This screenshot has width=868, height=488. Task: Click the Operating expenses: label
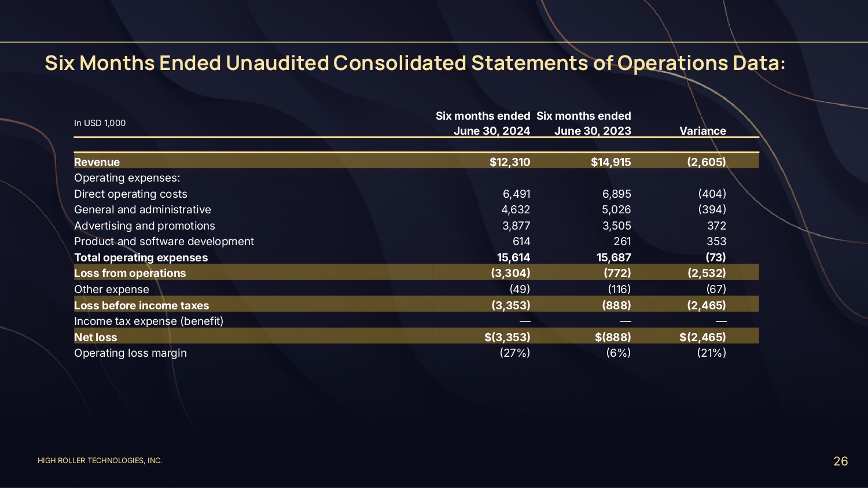coord(127,178)
